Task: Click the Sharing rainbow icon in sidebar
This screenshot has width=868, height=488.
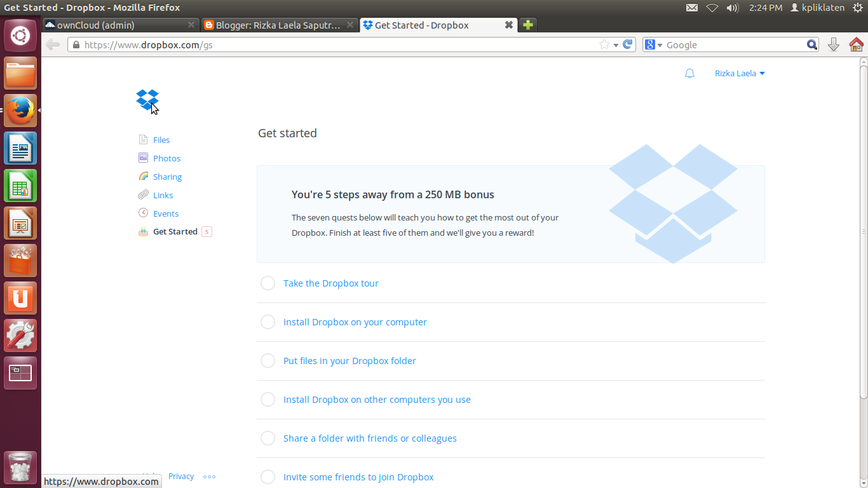Action: (143, 177)
